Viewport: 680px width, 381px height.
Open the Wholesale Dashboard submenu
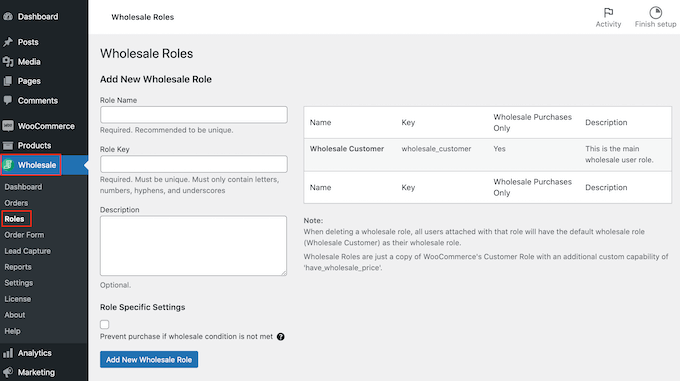coord(23,187)
